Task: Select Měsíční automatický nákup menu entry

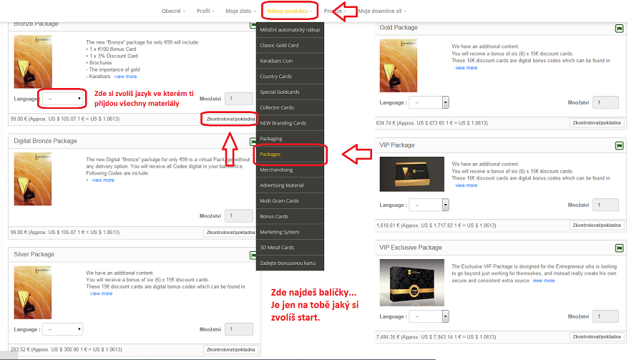Action: click(x=290, y=29)
